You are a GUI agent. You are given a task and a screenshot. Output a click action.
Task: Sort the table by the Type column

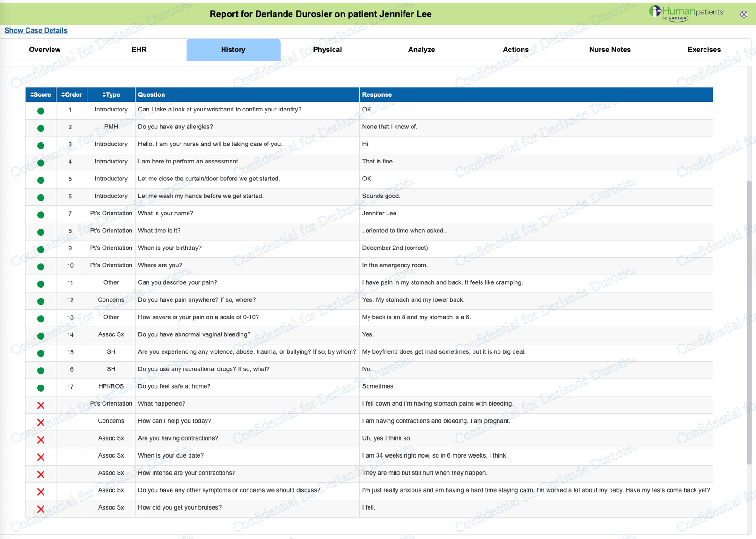click(x=111, y=94)
